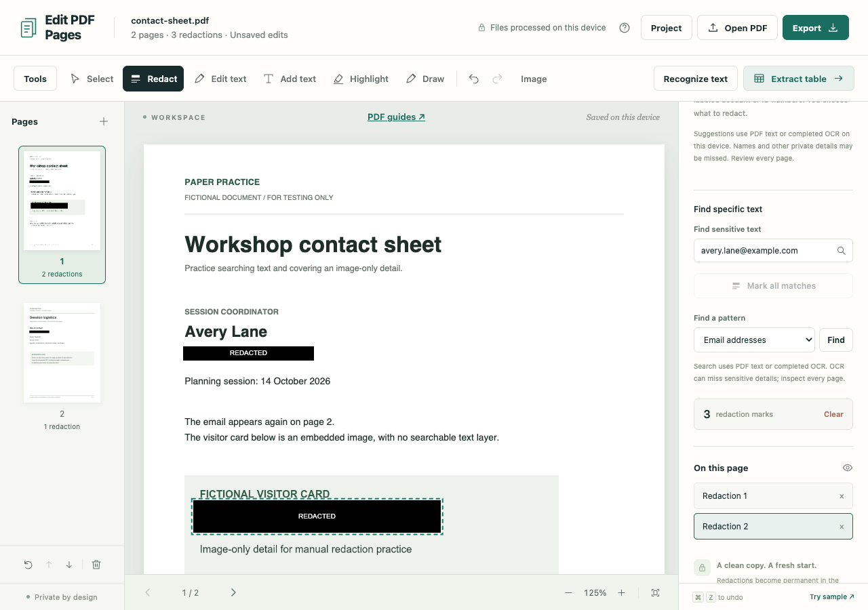Screen dimensions: 868x610
Task: Open the Email addresses pattern dropdown
Action: click(754, 340)
